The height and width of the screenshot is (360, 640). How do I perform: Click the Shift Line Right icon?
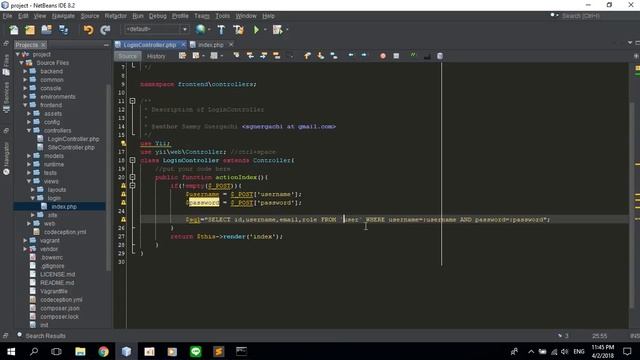point(364,55)
